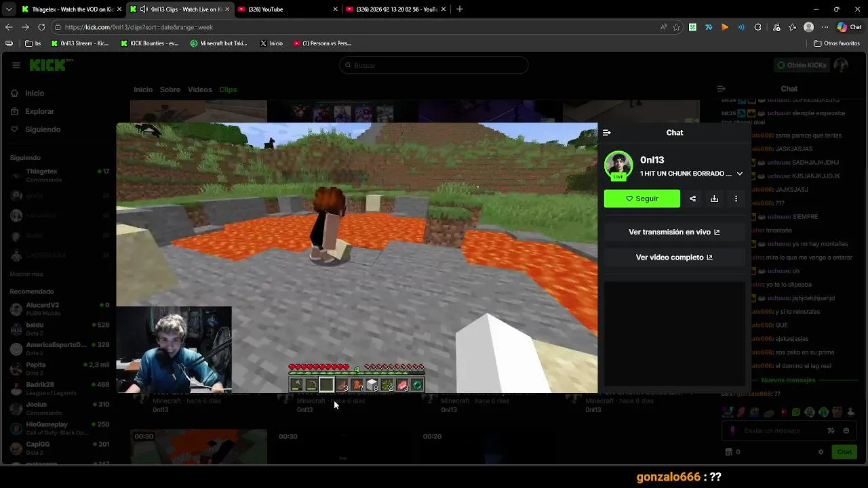Download the clip using download icon

714,199
